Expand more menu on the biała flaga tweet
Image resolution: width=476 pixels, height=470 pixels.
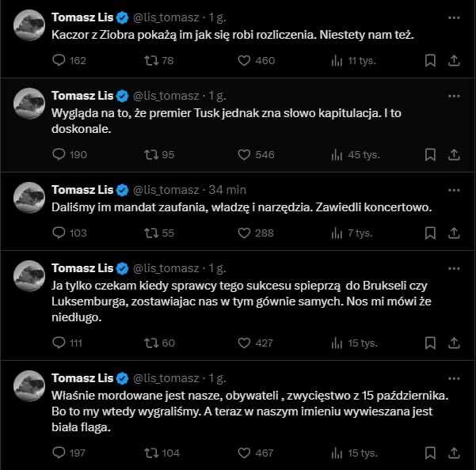(x=454, y=378)
